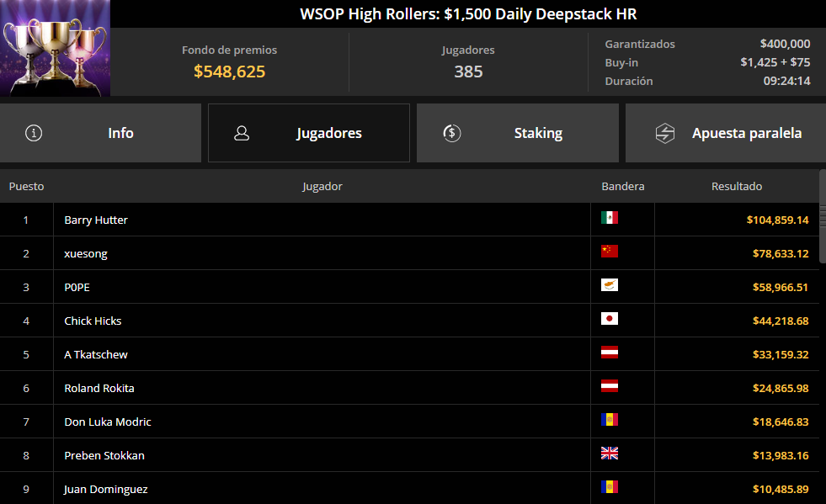Click the tournament title WSOP High Rollers
826x504 pixels.
[468, 14]
